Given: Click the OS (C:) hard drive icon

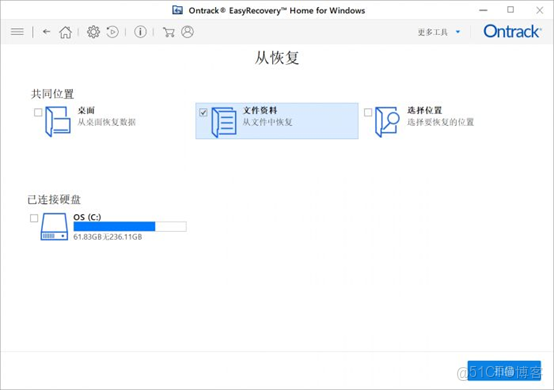Looking at the screenshot, I should point(54,226).
